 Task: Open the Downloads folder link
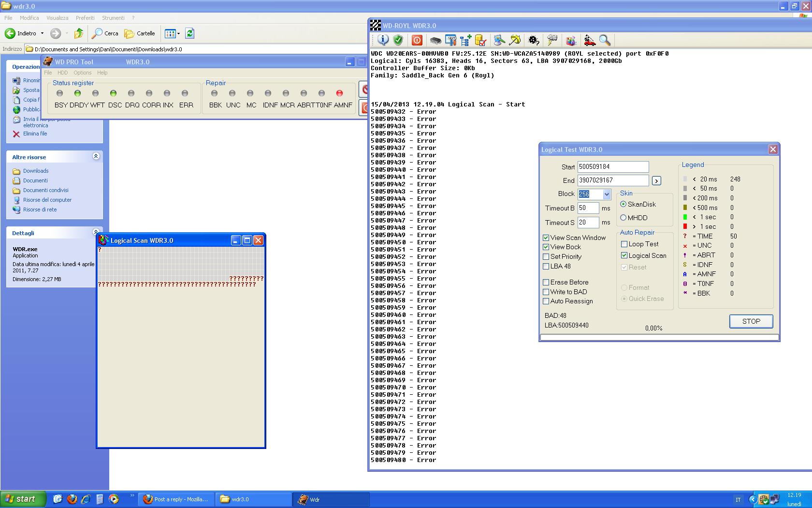(x=36, y=171)
